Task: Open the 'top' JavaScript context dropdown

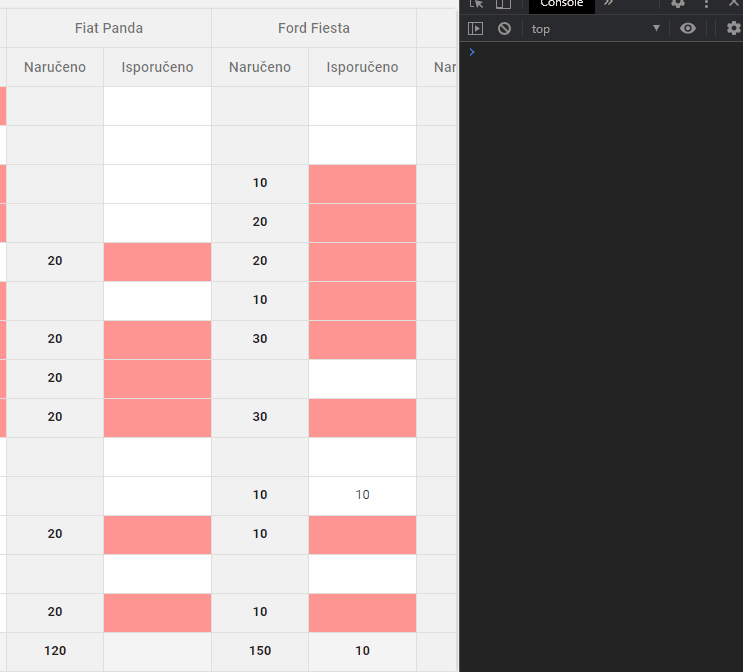Action: (596, 29)
